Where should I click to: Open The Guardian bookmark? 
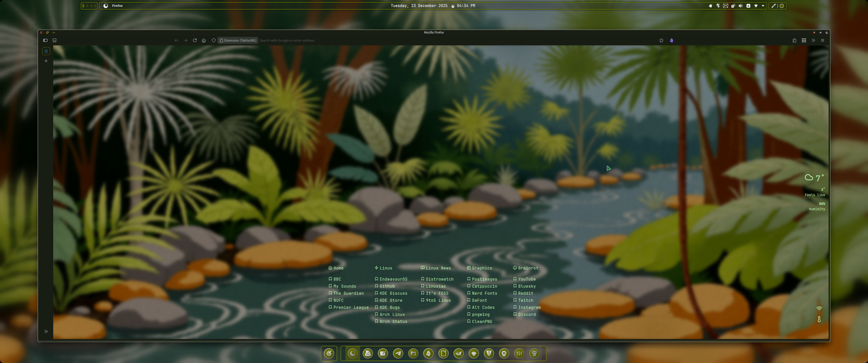pos(346,293)
